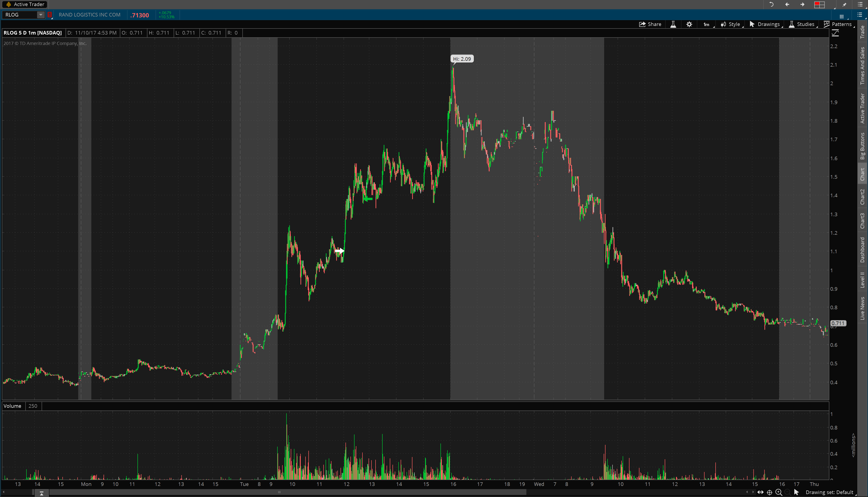Click the flask icon next to Share
Screen dimensions: 868x497
pyautogui.click(x=673, y=24)
